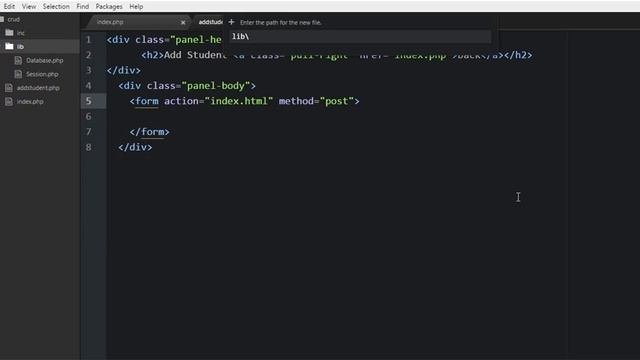The image size is (640, 360).
Task: Click the inc folder icon
Action: [x=9, y=33]
